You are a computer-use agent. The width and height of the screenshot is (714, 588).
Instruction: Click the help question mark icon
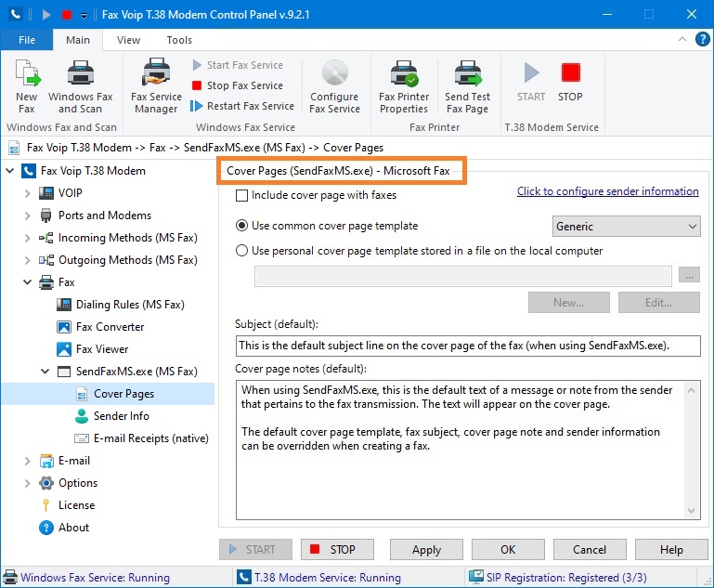tap(702, 39)
